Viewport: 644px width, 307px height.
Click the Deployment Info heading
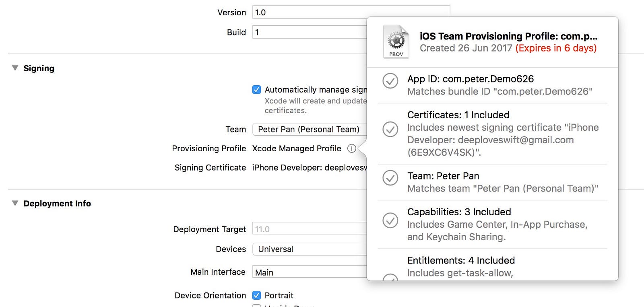(57, 204)
